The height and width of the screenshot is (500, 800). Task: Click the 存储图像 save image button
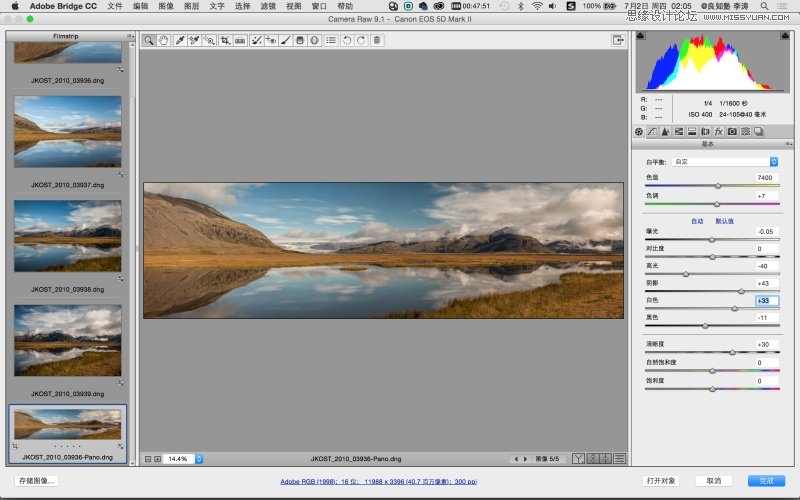[x=37, y=480]
